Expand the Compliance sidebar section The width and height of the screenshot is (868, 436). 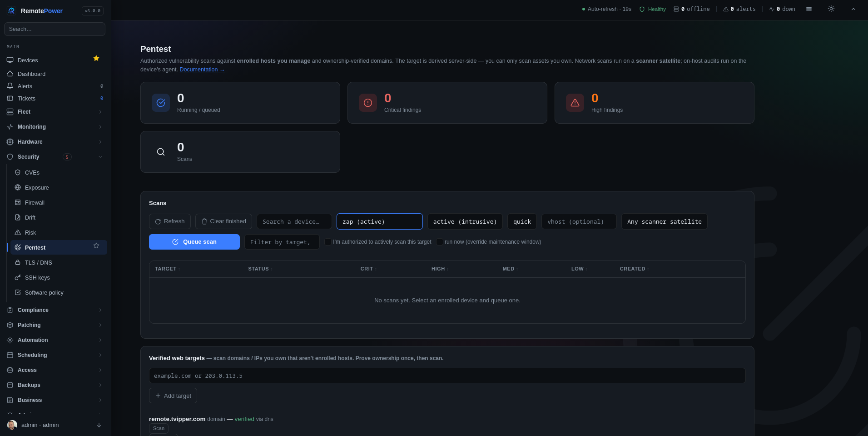(55, 310)
